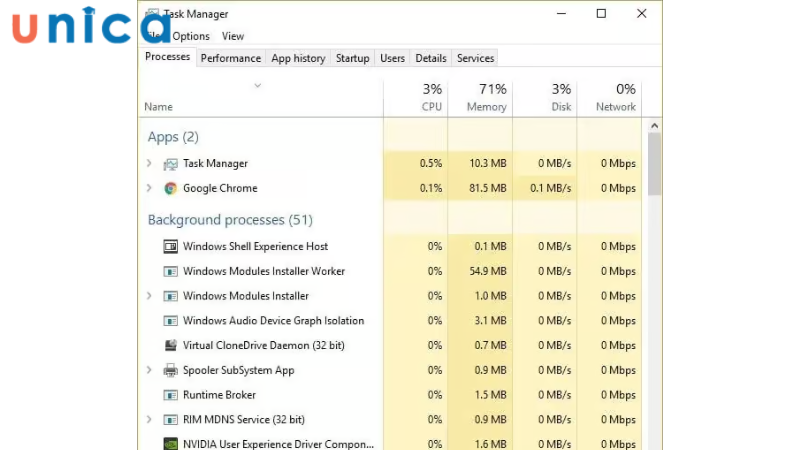
Task: Open the Users tab
Action: pos(392,58)
